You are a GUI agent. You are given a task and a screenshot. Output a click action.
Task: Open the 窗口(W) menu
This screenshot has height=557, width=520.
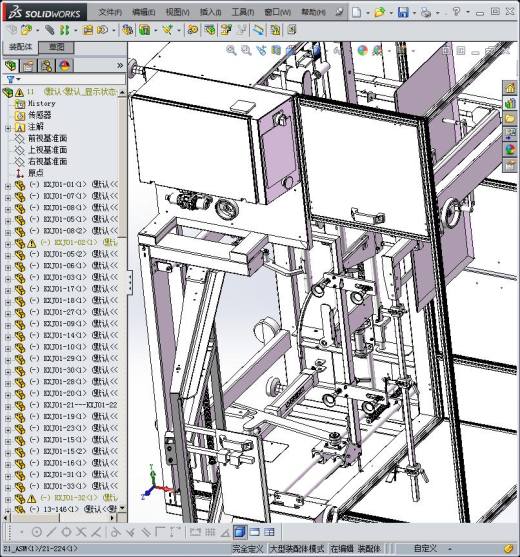(x=277, y=12)
